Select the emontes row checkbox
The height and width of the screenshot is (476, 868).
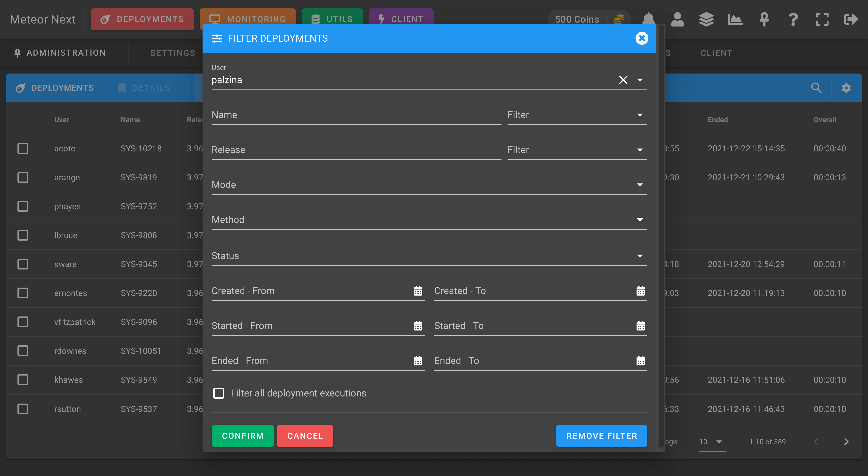click(23, 293)
